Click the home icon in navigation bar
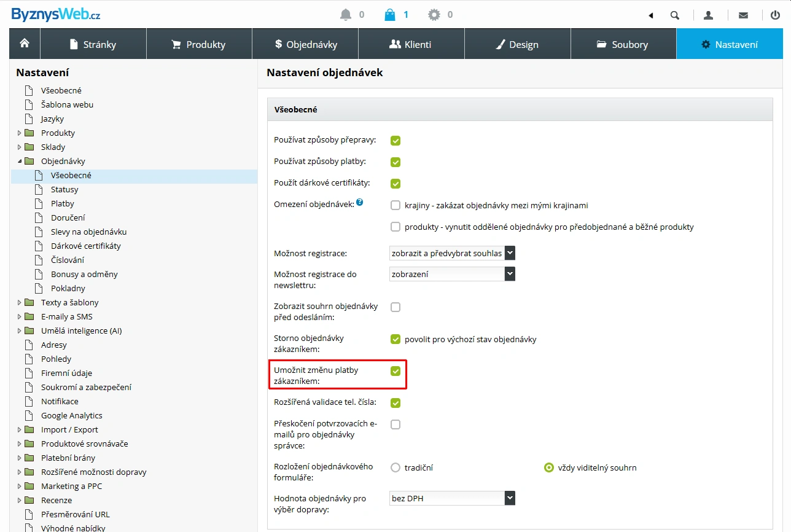This screenshot has width=791, height=532. 25,44
